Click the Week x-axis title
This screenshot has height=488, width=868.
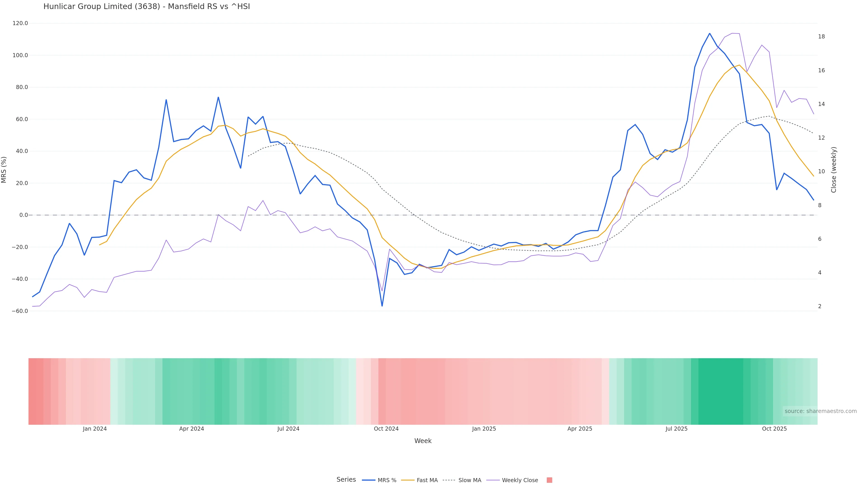click(423, 441)
